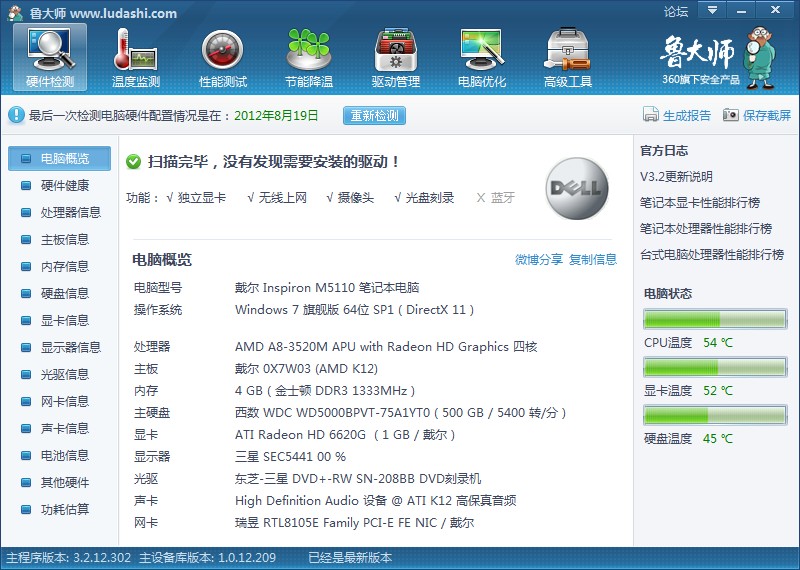Click the Dell brand logo

click(577, 188)
